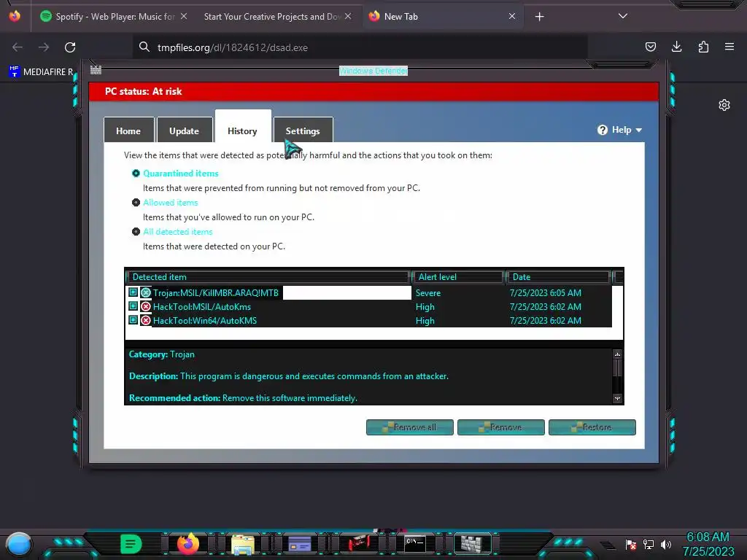Toggle checkbox for HackTool:Win64/AutoKMS
Screen dimensions: 747x560
tap(133, 319)
